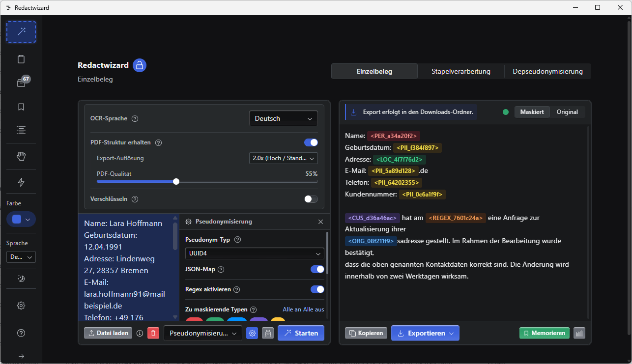Select the magic wand icon in the left sidebar
632x364 pixels.
(x=21, y=32)
